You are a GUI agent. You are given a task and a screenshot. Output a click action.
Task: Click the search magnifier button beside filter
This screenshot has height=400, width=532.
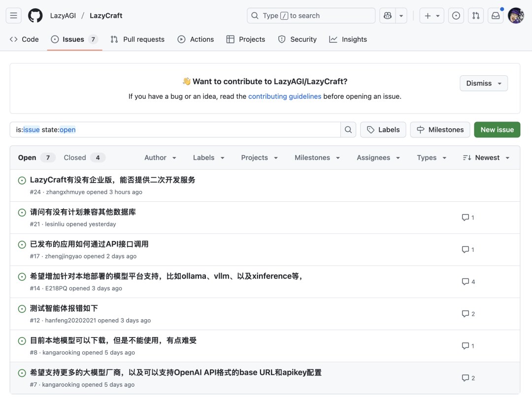[x=348, y=130]
